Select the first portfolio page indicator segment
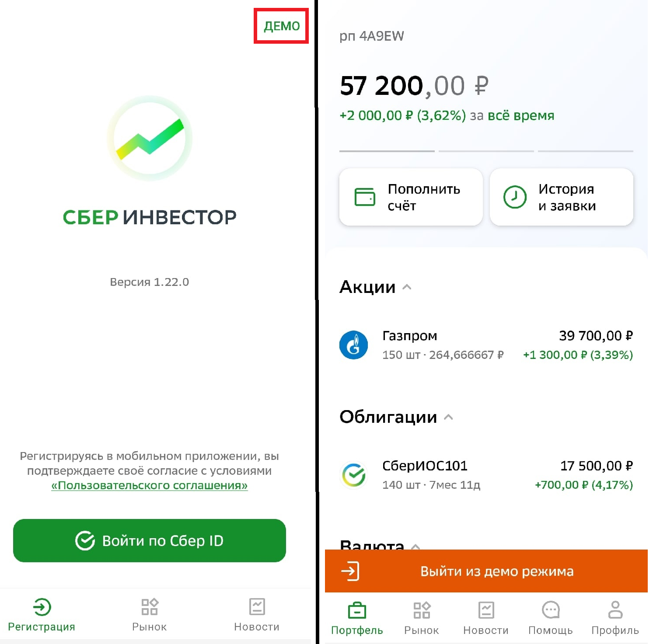653x644 pixels. tap(387, 151)
